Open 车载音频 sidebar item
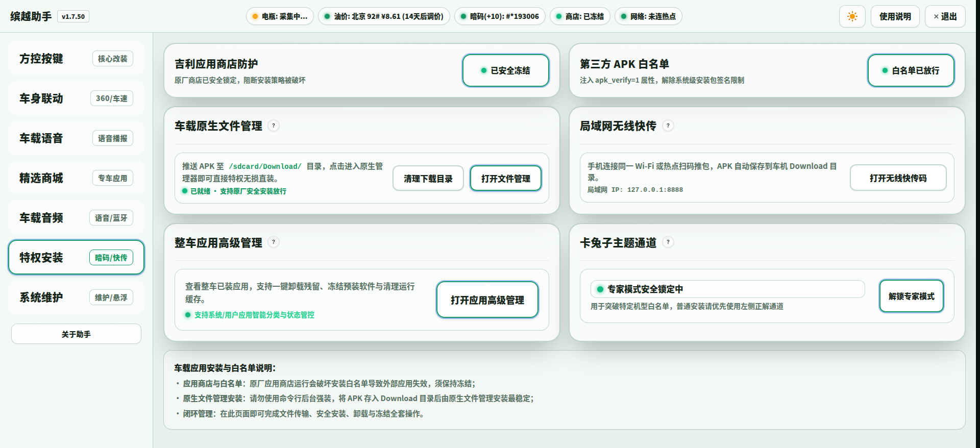 coord(76,218)
